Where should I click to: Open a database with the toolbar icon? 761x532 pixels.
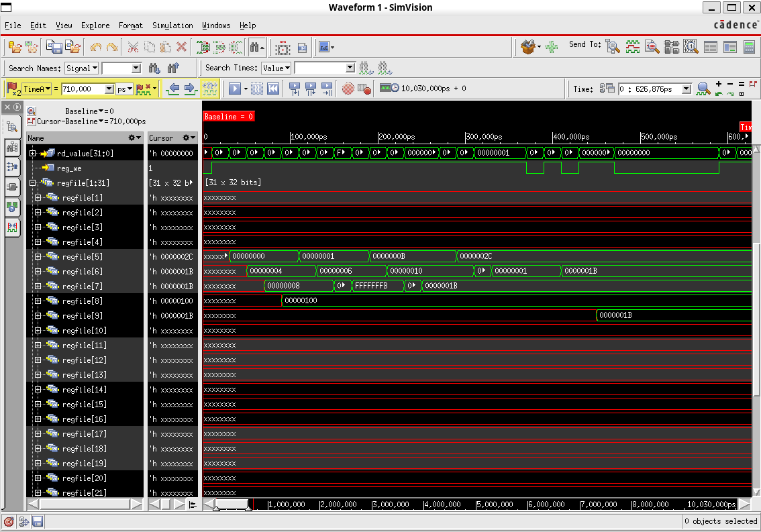pyautogui.click(x=15, y=47)
